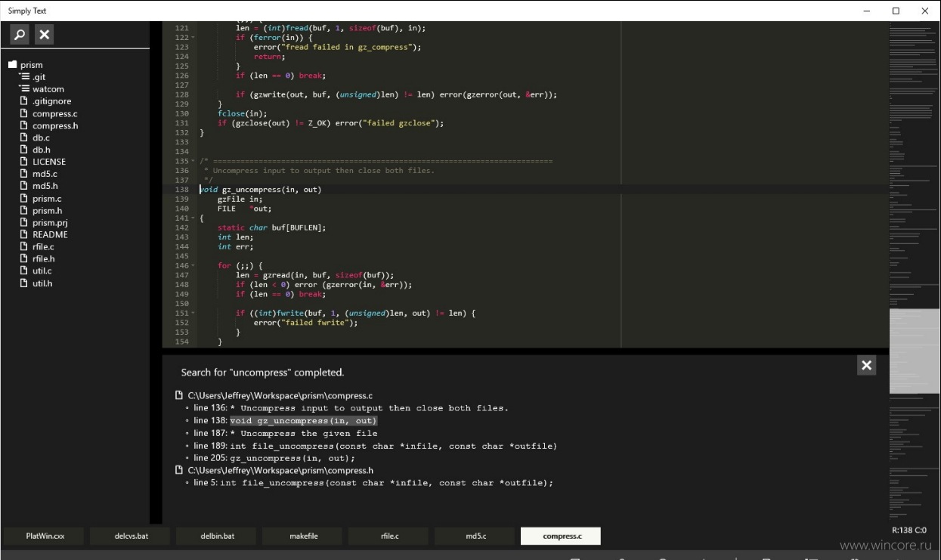Place cursor on gzclose error line 131
Screen dimensions: 941x560
coord(330,123)
